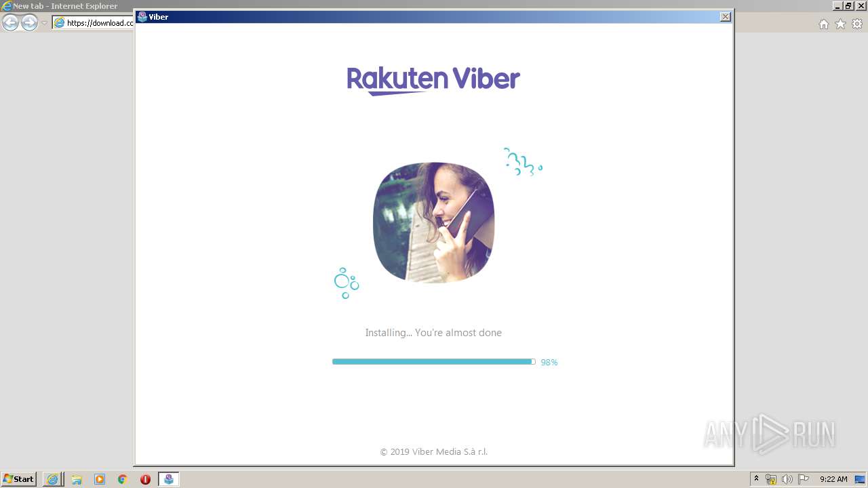This screenshot has height=488, width=868.
Task: Close the Viber installer window
Action: 725,17
